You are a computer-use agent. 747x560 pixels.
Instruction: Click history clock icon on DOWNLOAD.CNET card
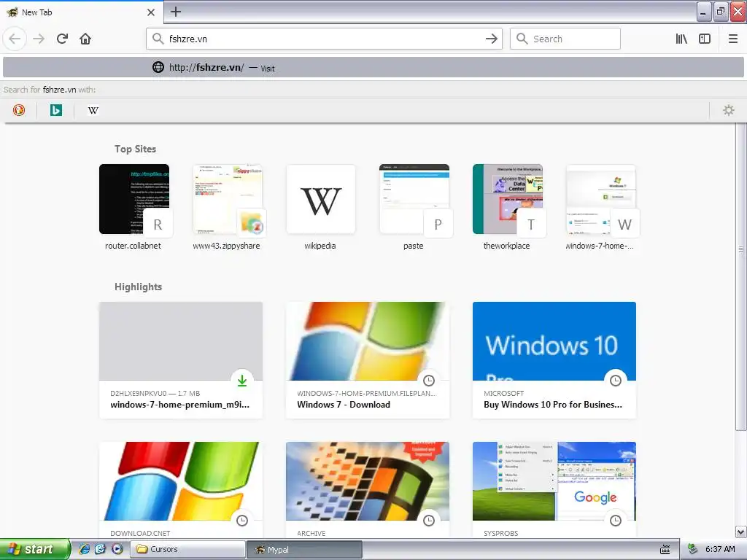pos(242,521)
